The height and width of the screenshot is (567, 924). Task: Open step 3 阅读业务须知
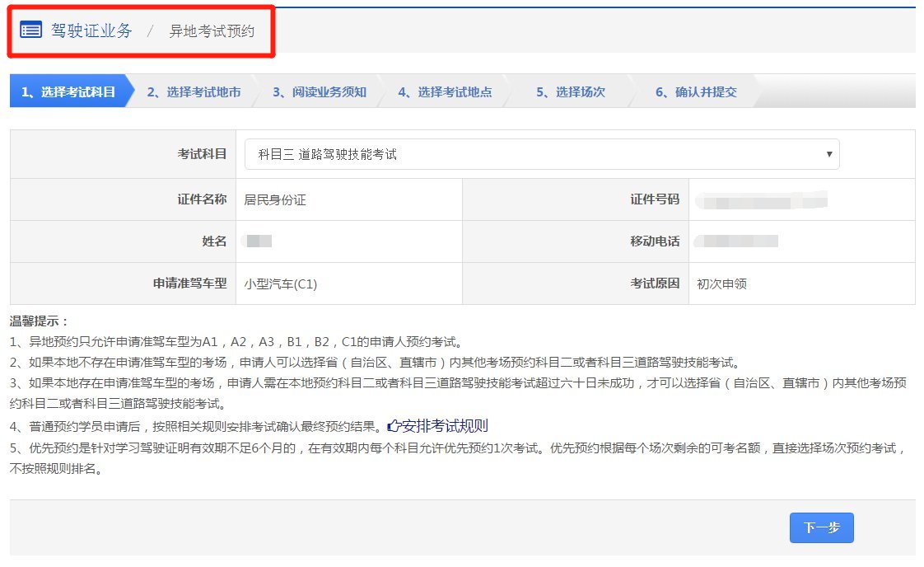tap(320, 92)
